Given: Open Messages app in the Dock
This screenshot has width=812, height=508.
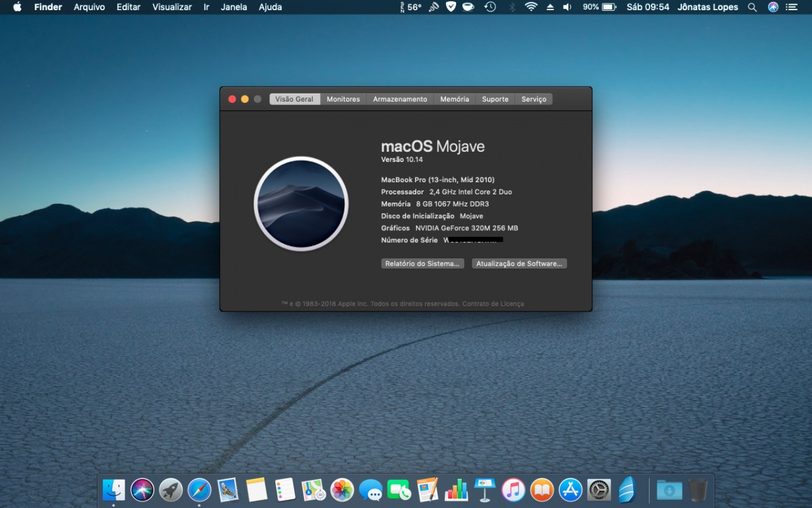Looking at the screenshot, I should click(371, 489).
